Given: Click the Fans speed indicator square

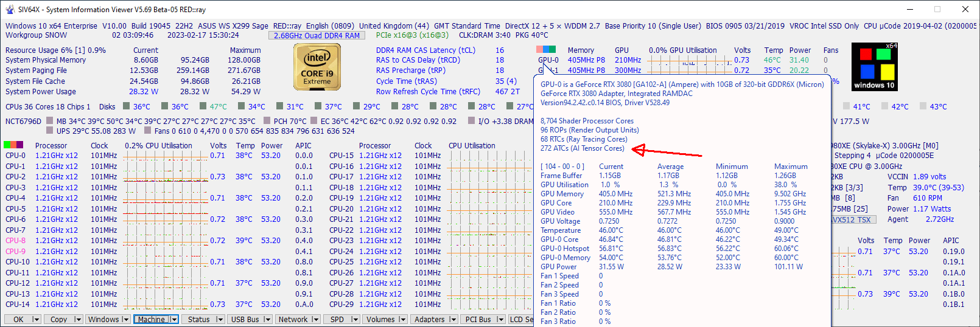Looking at the screenshot, I should pos(147,130).
